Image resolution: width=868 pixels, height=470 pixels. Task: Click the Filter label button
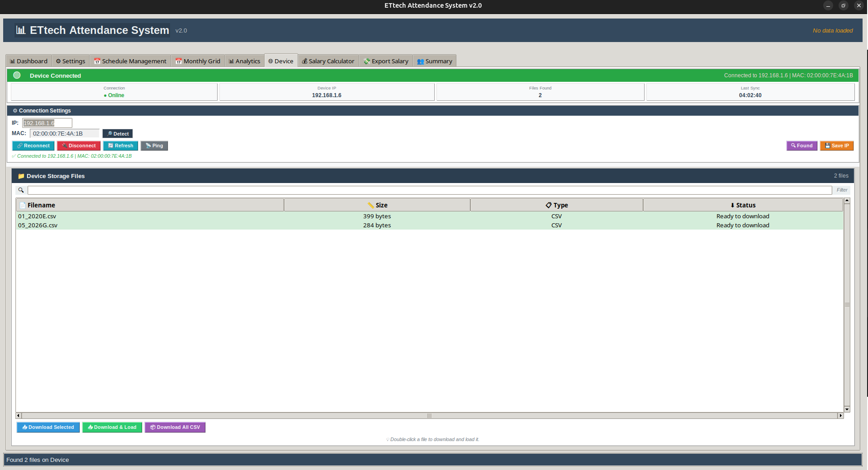[842, 190]
